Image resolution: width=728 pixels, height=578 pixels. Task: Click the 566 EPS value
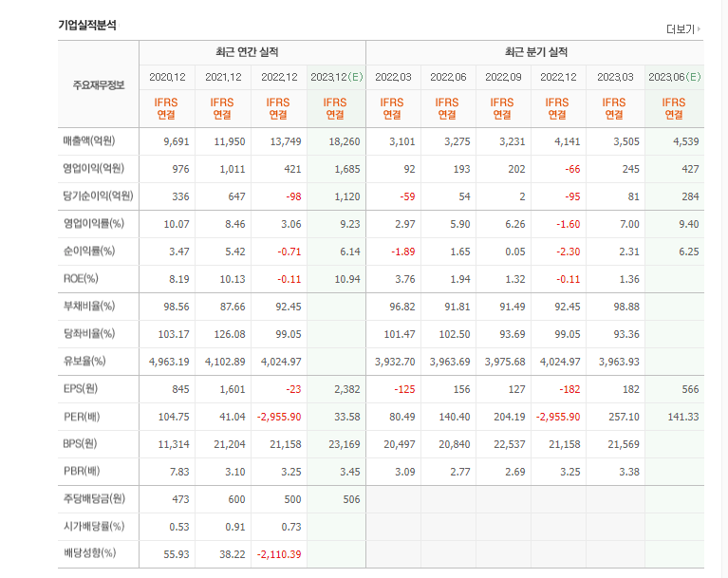point(690,389)
